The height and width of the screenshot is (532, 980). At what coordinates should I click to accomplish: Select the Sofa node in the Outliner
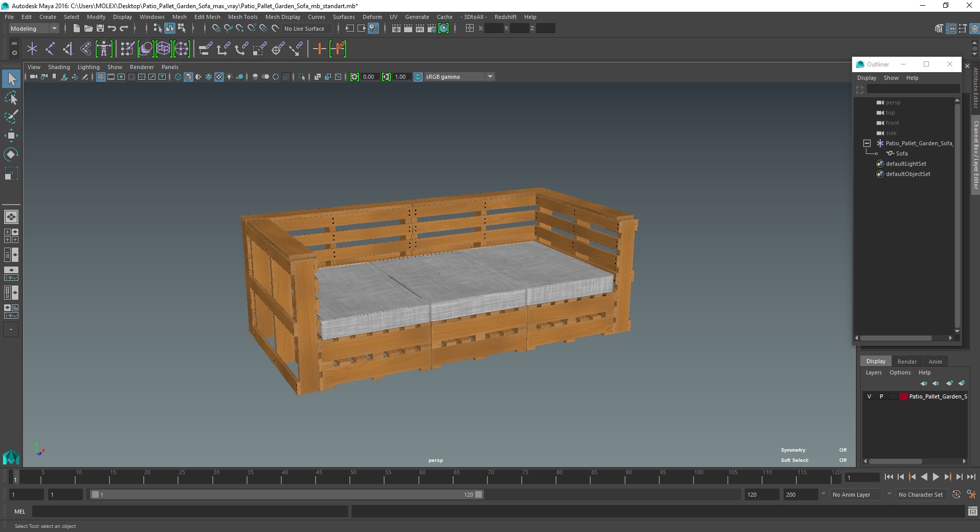click(902, 153)
